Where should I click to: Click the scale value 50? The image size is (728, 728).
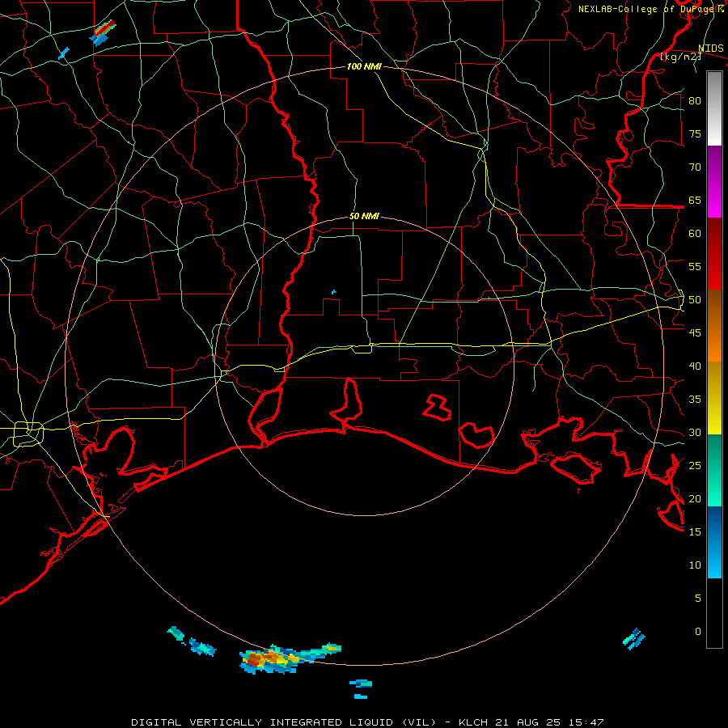[695, 300]
